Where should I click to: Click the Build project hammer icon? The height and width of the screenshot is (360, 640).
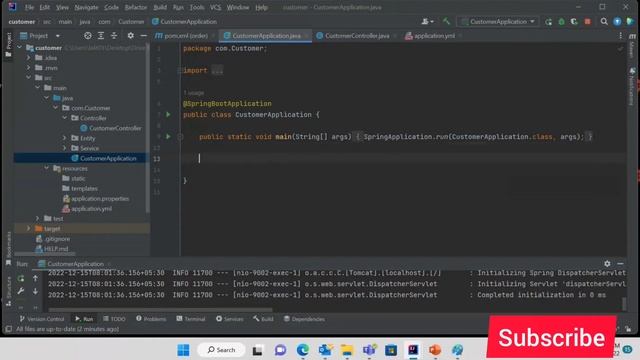446,21
